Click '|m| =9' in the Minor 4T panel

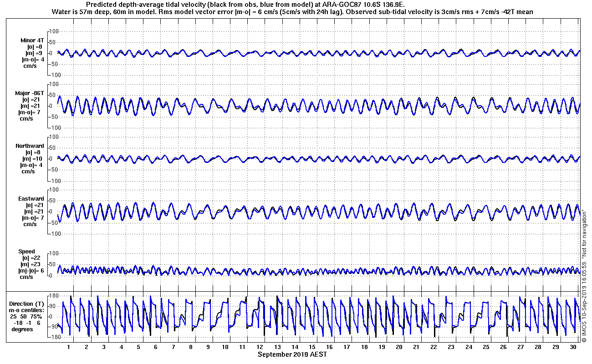(34, 53)
